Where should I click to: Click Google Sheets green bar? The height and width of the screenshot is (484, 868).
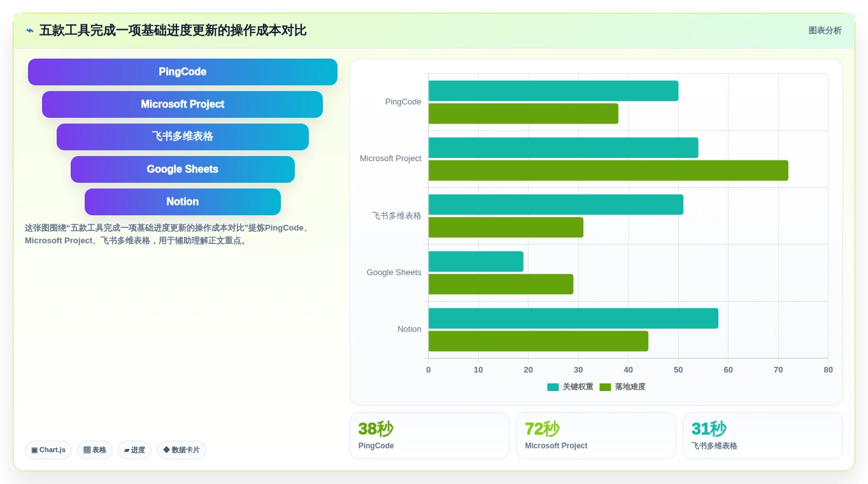pos(501,284)
